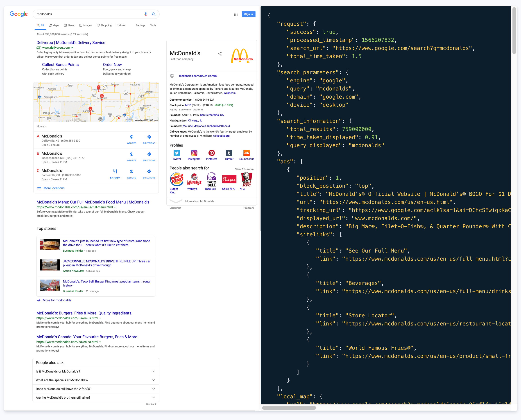Click Website globe icon for Independence McDonald's
The height and width of the screenshot is (420, 521).
click(x=131, y=154)
